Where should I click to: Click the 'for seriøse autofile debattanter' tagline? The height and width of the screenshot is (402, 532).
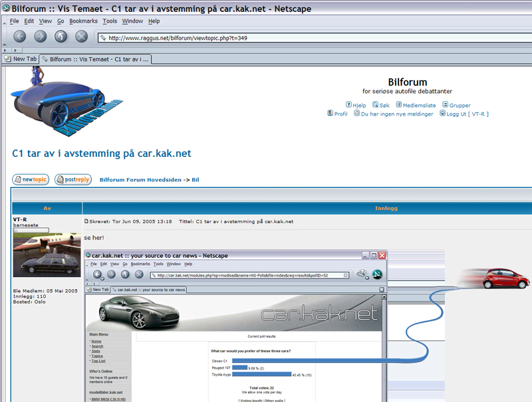pos(407,91)
